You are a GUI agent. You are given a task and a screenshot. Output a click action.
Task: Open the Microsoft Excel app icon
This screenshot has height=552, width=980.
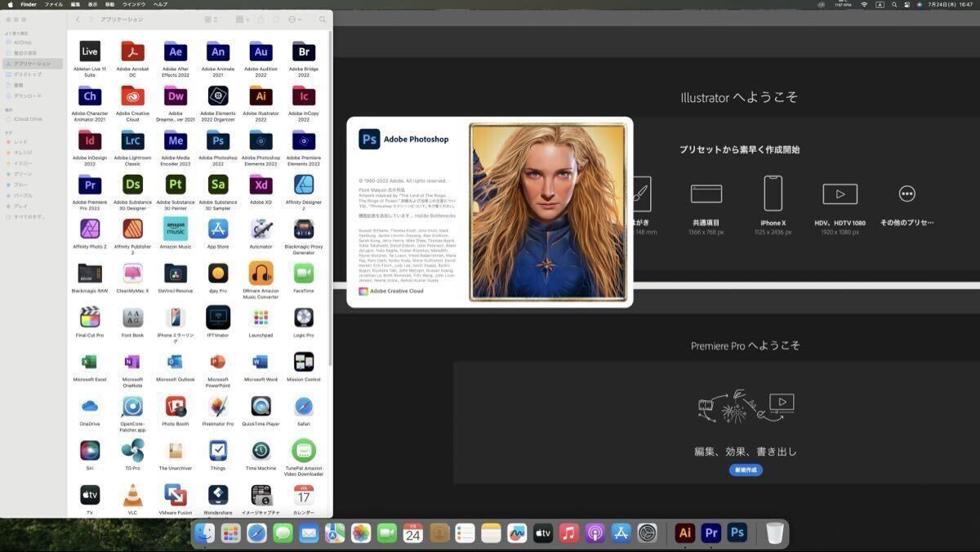(x=90, y=362)
